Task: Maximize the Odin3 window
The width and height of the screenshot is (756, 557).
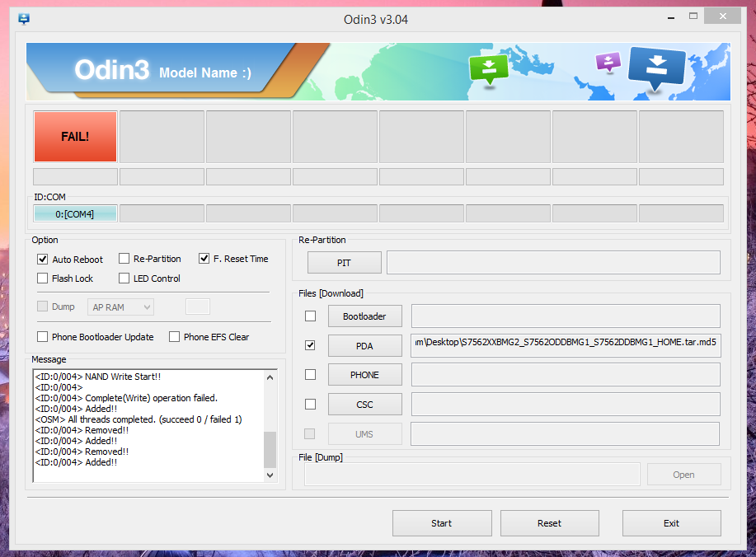Action: (693, 16)
